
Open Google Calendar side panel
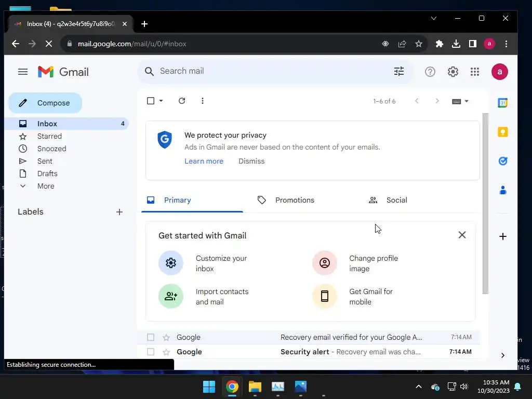(502, 102)
